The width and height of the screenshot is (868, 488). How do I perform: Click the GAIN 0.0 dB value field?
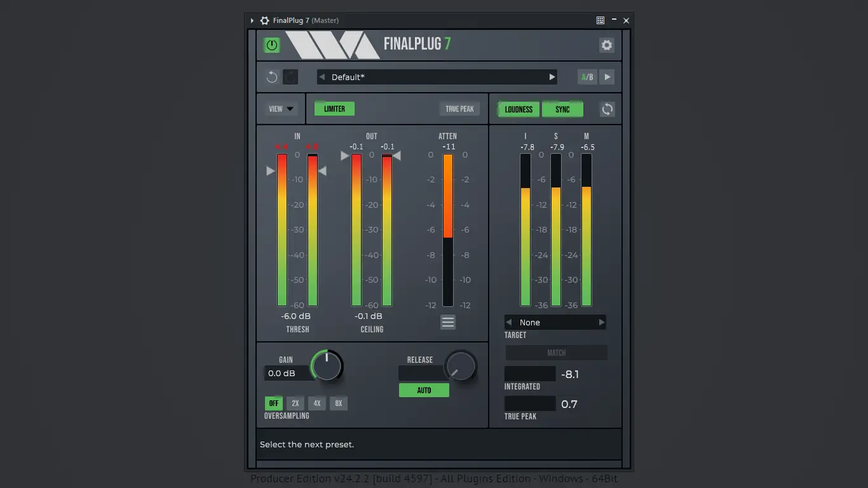[x=288, y=373]
